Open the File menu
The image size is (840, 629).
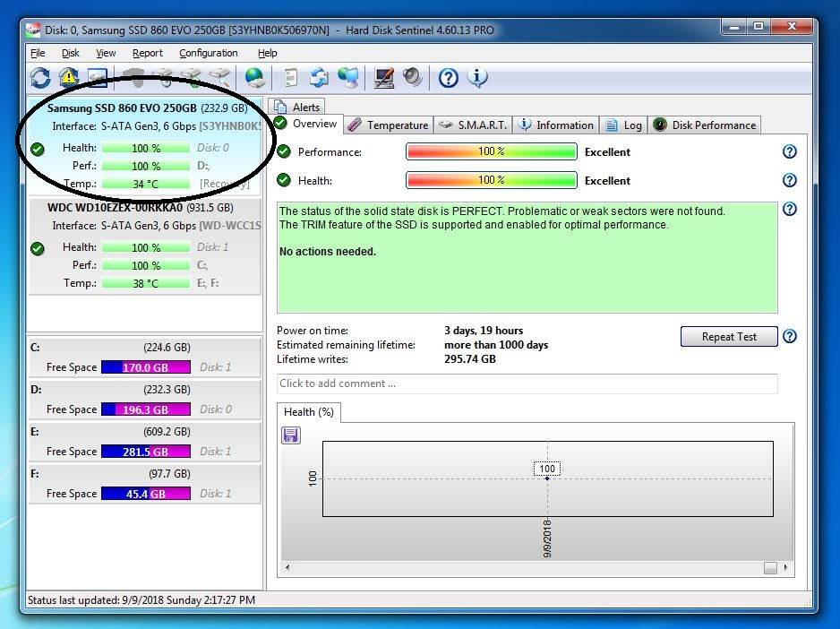coord(38,53)
